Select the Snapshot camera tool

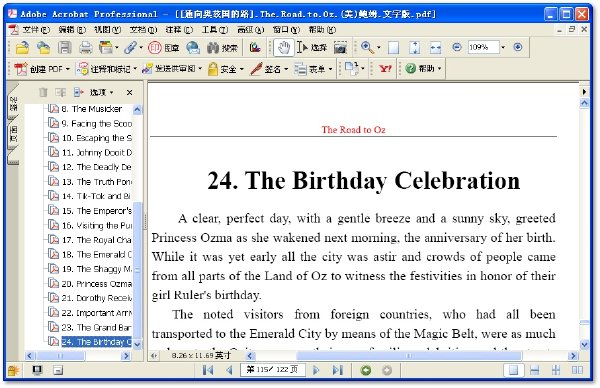point(340,47)
